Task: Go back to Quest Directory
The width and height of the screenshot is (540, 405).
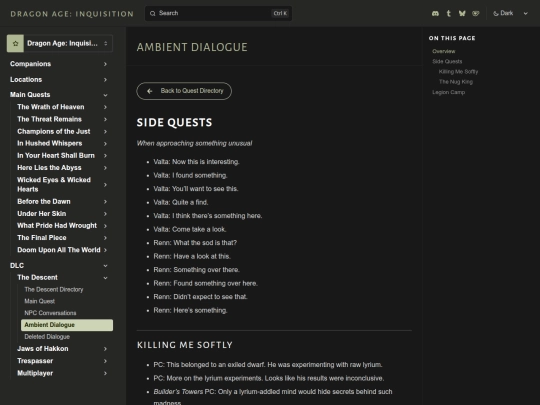Action: click(184, 91)
